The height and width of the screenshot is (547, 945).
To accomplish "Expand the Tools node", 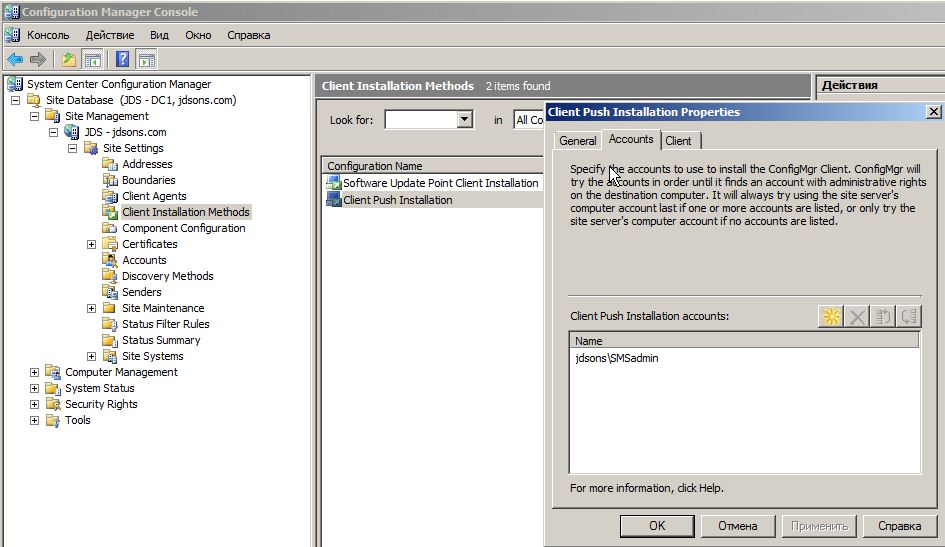I will [34, 420].
